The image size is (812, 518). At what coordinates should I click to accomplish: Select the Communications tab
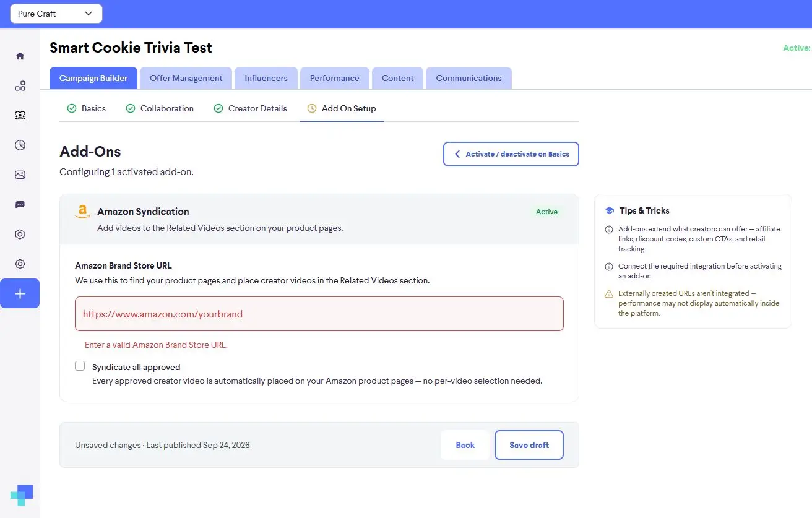(469, 78)
